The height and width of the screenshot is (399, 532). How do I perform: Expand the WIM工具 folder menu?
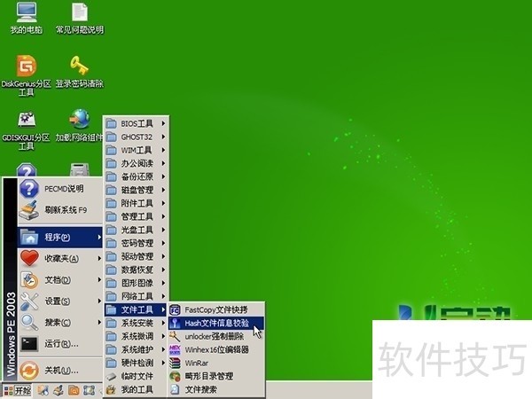click(136, 151)
